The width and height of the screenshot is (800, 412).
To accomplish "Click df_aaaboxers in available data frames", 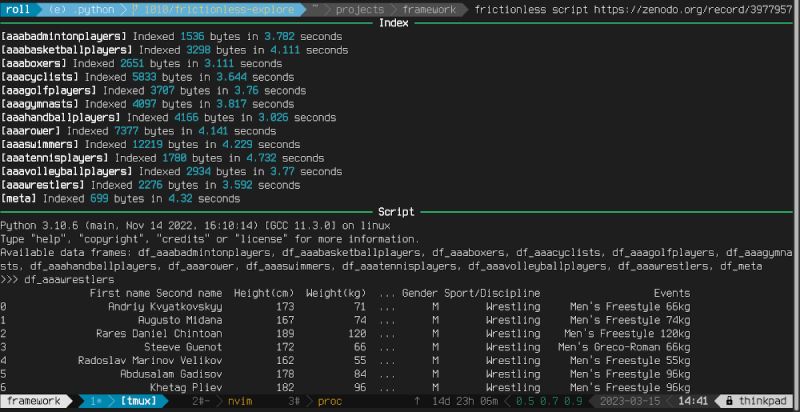I will point(468,252).
